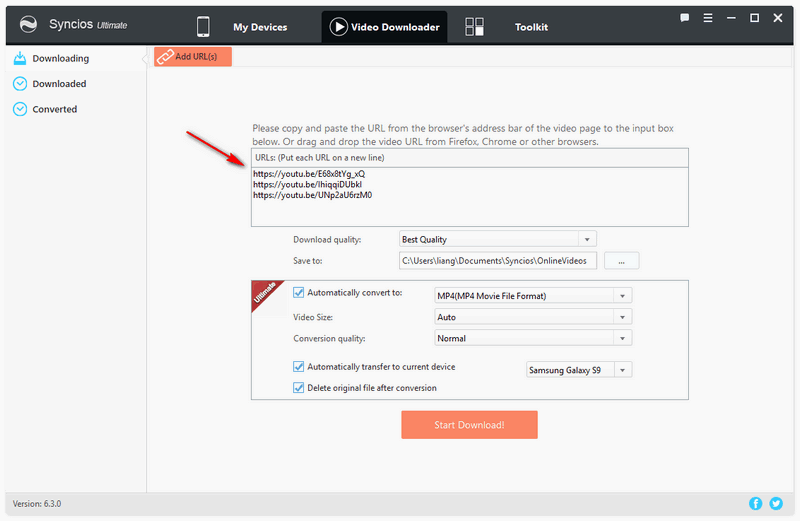This screenshot has width=800, height=521.
Task: Click the Syncios logo icon
Action: (28, 24)
